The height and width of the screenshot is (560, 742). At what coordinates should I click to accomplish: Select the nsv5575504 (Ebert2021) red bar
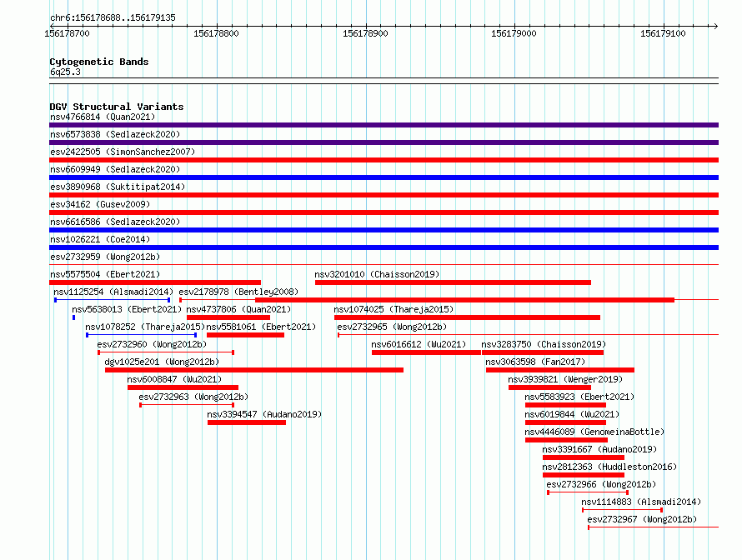point(155,282)
